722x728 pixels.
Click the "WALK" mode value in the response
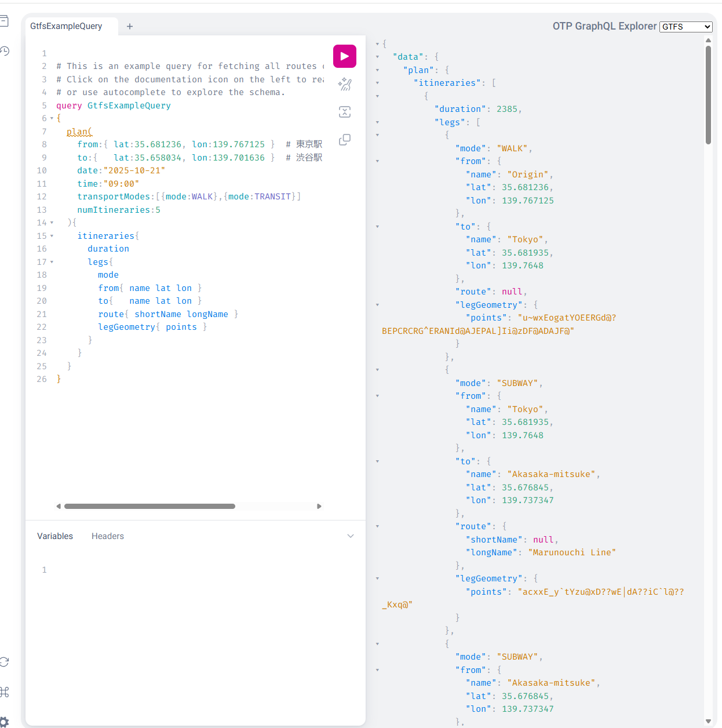512,148
